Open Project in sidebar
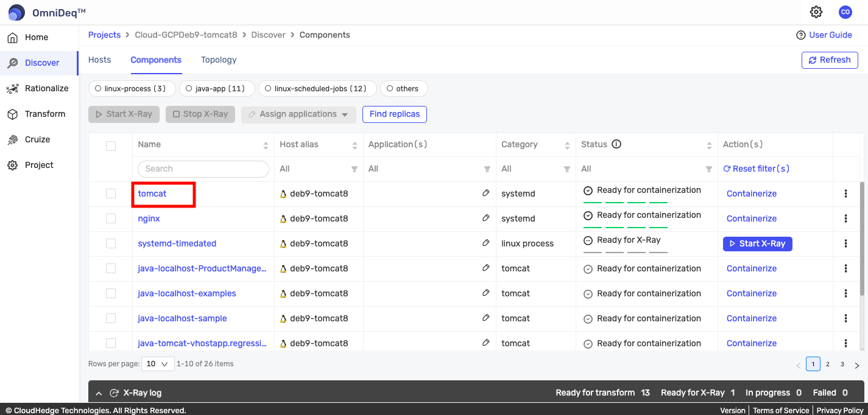Image resolution: width=868 pixels, height=415 pixels. point(38,165)
